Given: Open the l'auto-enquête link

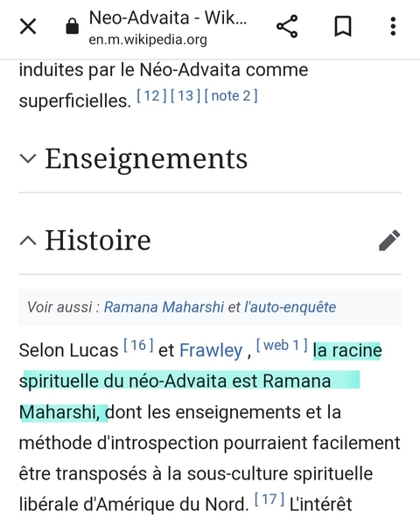Looking at the screenshot, I should (290, 307).
